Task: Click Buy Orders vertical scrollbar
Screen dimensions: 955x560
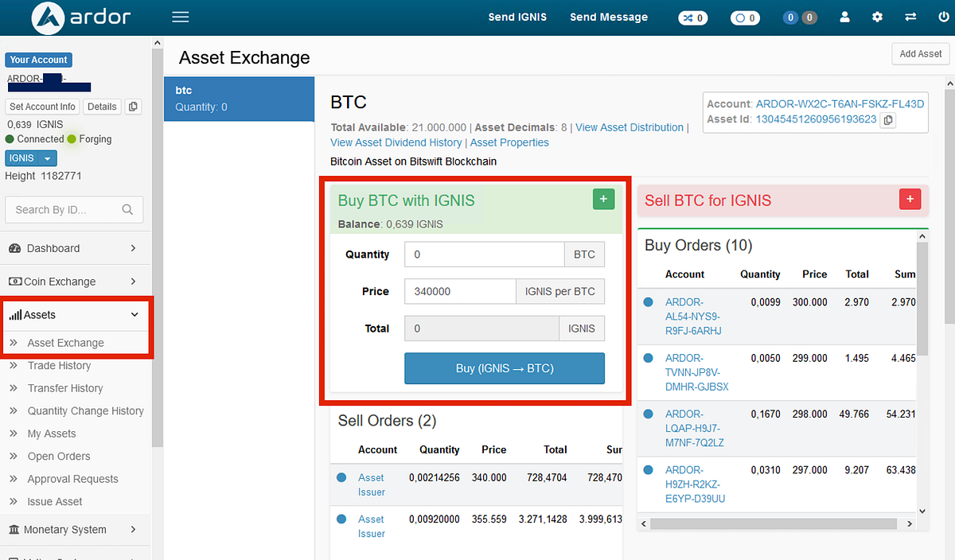Action: (x=922, y=298)
